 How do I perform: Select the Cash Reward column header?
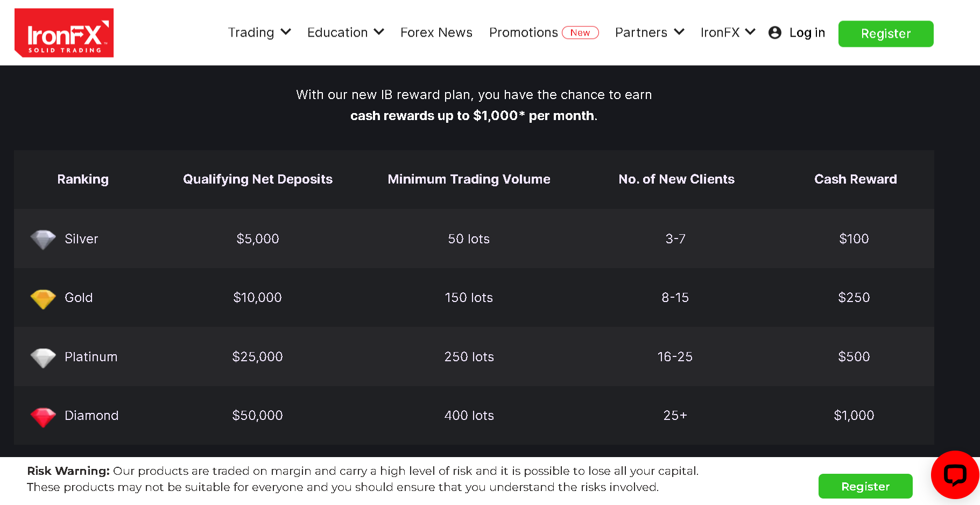point(855,179)
